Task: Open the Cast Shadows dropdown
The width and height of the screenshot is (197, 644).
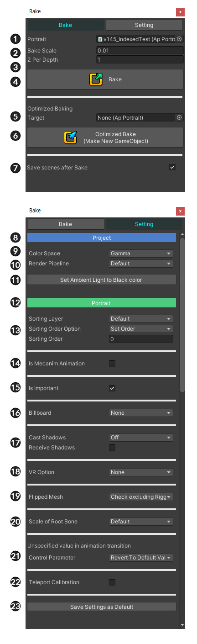Action: pos(141,438)
